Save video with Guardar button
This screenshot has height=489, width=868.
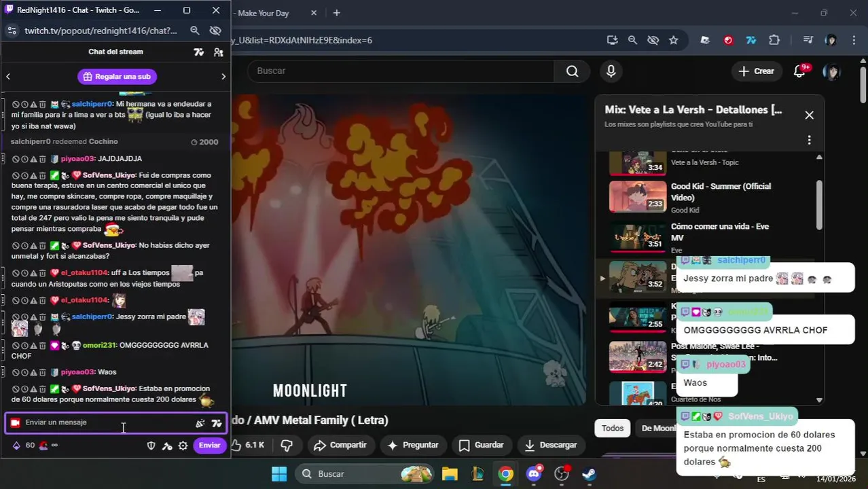tap(481, 445)
